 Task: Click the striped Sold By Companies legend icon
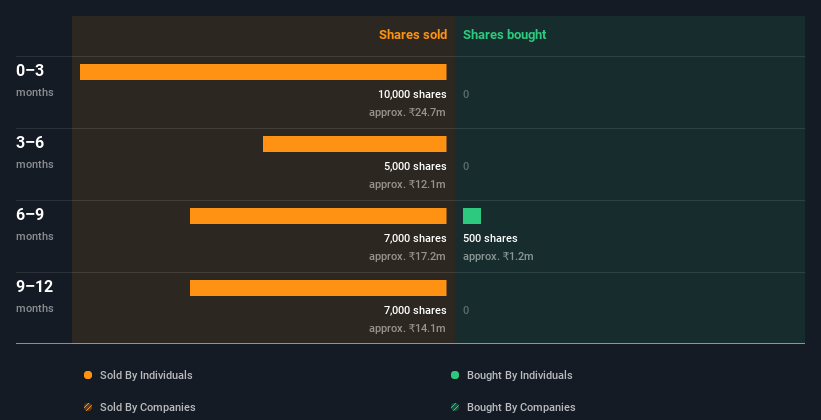88,407
